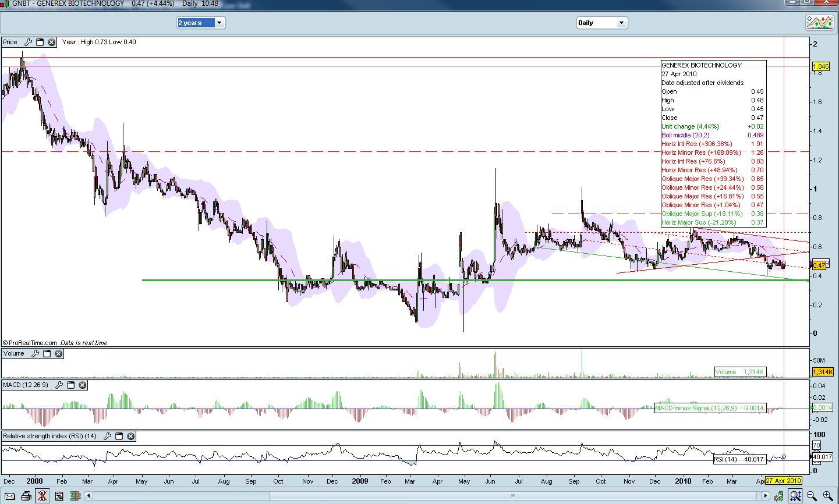
Task: Click the RSI 70 level label
Action: click(816, 446)
